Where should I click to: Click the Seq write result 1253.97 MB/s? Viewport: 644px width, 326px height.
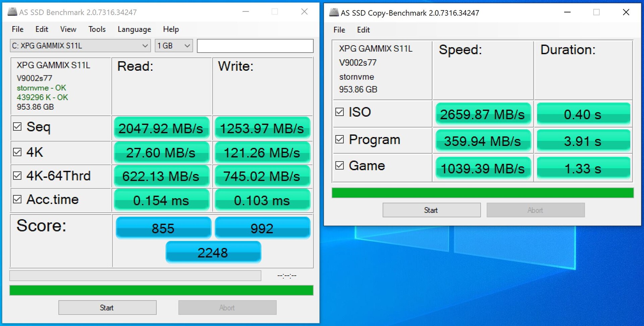(x=262, y=128)
